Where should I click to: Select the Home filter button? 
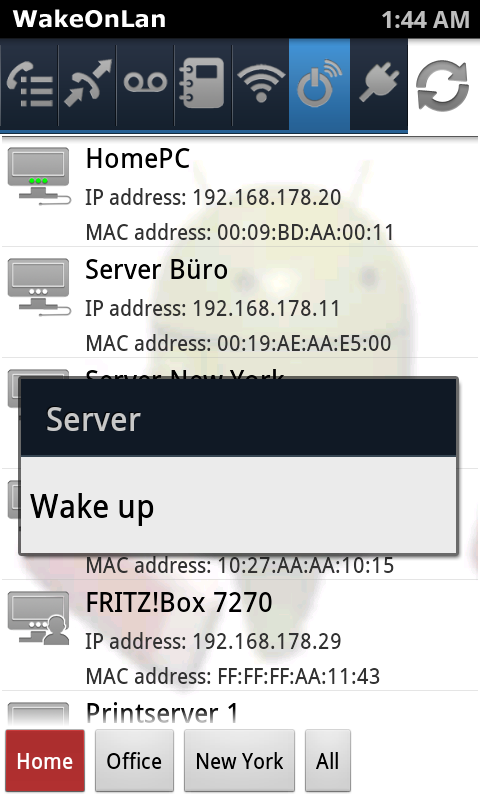click(45, 760)
